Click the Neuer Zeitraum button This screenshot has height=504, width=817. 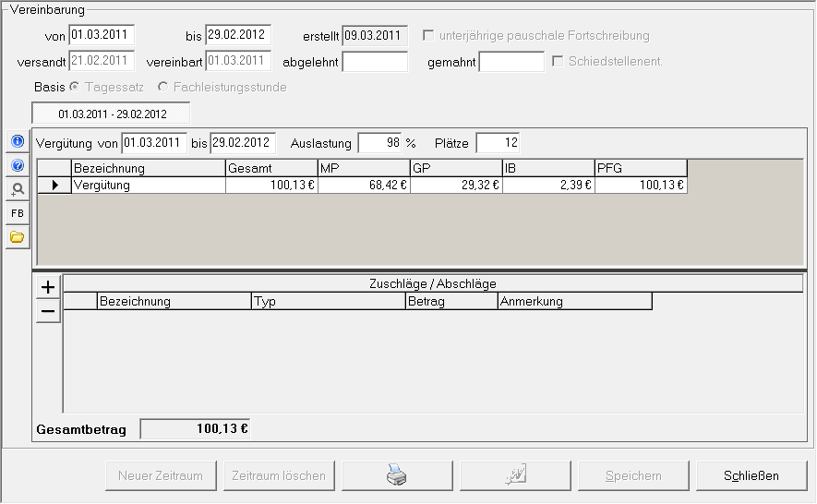161,476
